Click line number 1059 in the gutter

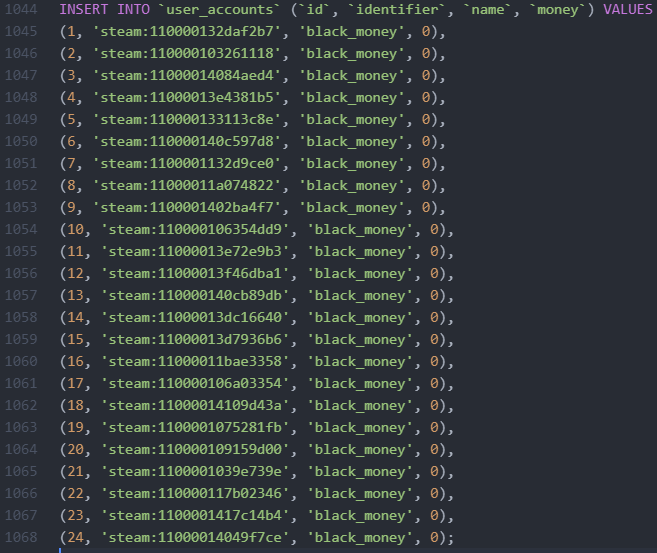[x=21, y=339]
